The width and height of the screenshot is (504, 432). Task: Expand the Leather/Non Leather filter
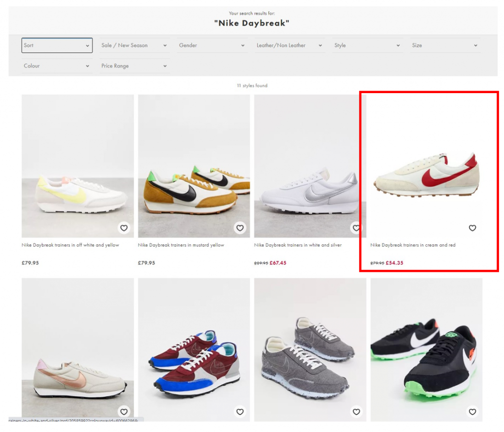pos(289,45)
